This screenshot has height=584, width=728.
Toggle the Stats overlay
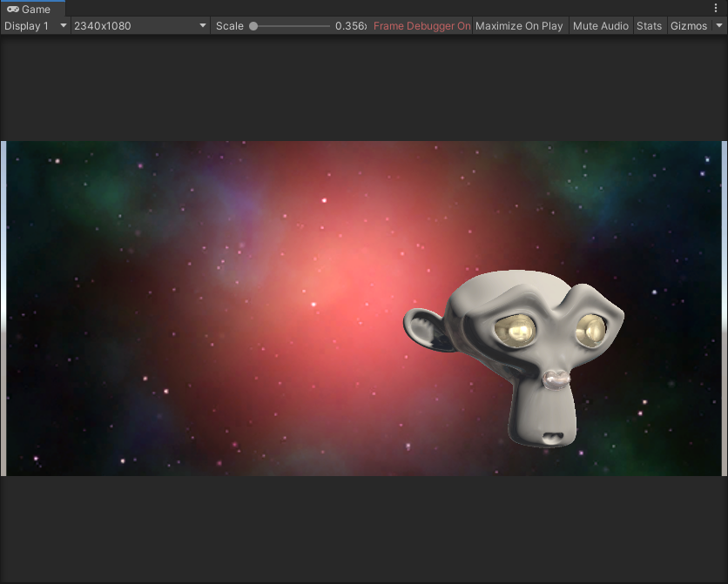click(649, 26)
